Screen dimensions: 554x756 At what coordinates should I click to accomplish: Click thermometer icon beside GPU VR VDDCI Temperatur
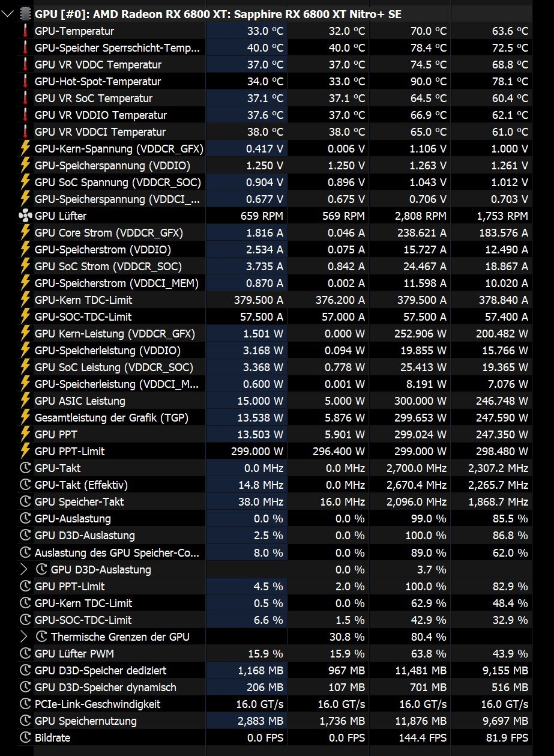click(25, 132)
